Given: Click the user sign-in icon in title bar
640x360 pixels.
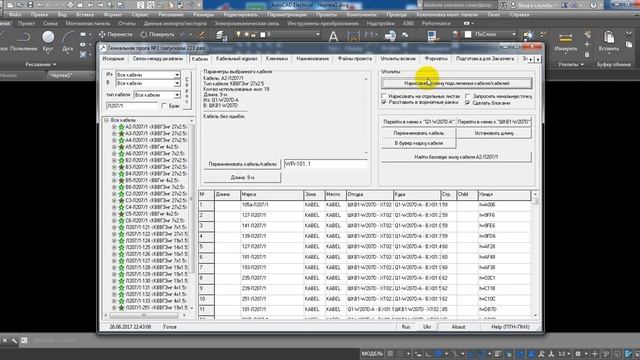Looking at the screenshot, I should 513,5.
